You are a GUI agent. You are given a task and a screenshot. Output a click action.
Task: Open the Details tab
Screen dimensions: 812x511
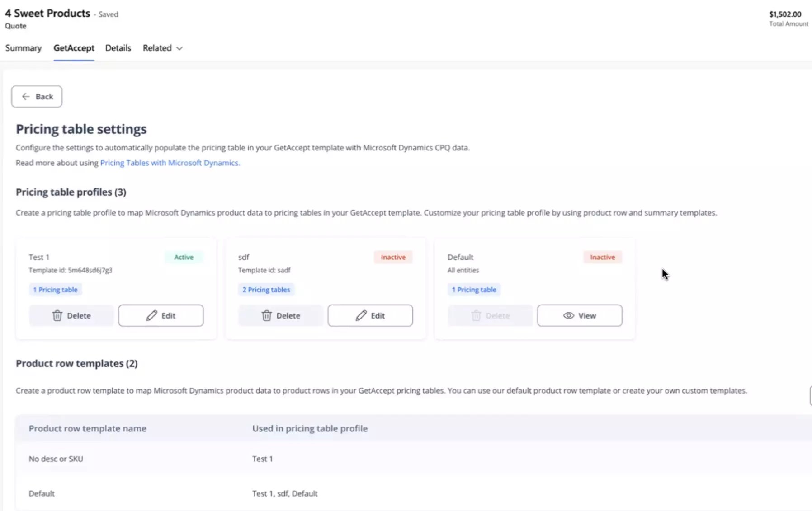pos(118,48)
